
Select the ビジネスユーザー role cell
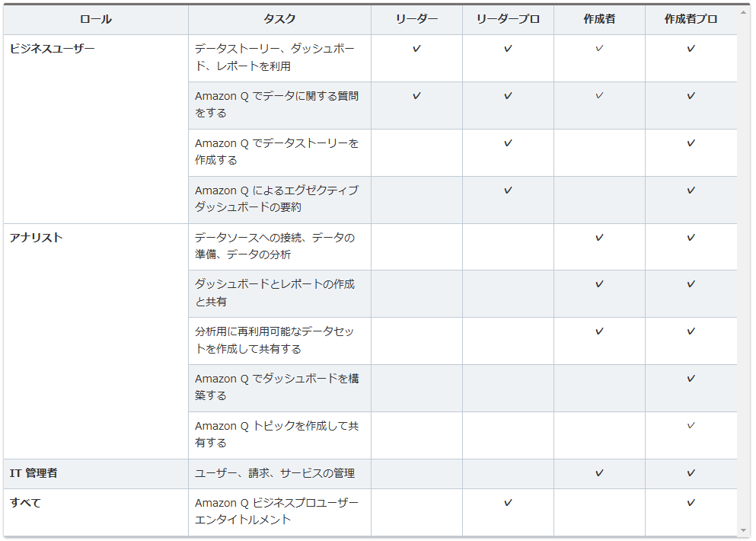click(x=53, y=49)
